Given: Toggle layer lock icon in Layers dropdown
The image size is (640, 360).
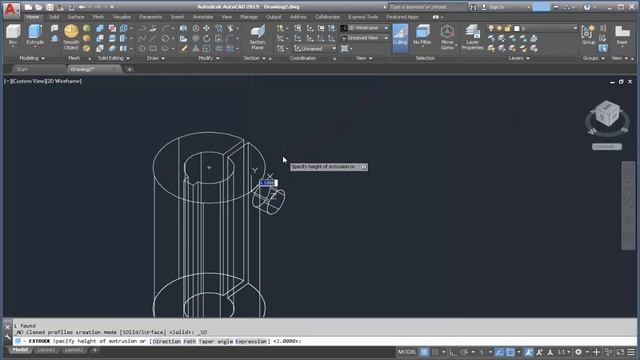Looking at the screenshot, I should (x=507, y=28).
